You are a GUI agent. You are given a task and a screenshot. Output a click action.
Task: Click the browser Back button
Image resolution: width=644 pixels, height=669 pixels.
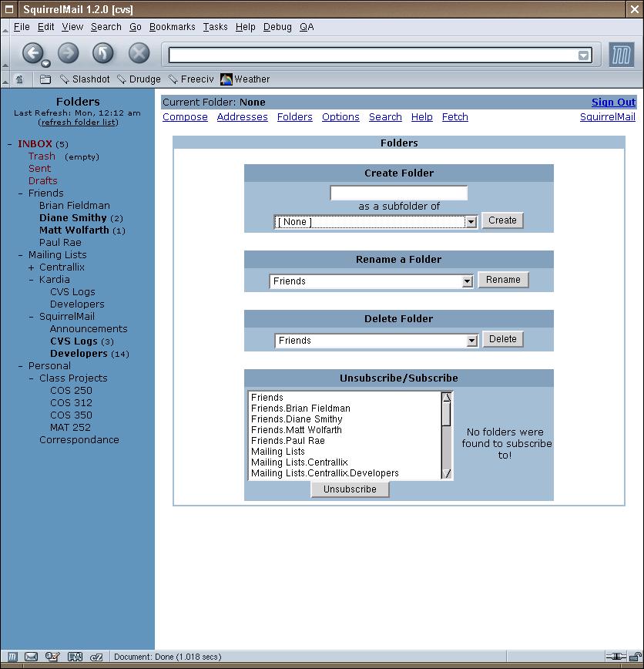(32, 53)
